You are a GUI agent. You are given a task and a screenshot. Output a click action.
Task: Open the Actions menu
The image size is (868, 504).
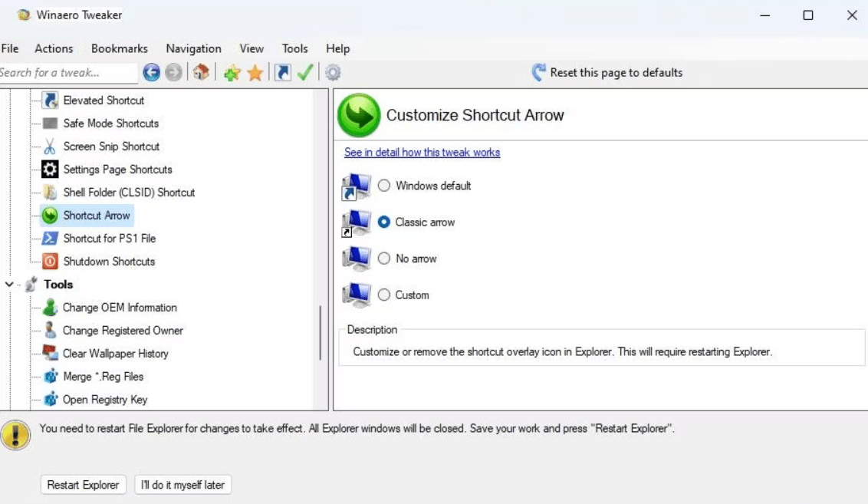point(54,49)
